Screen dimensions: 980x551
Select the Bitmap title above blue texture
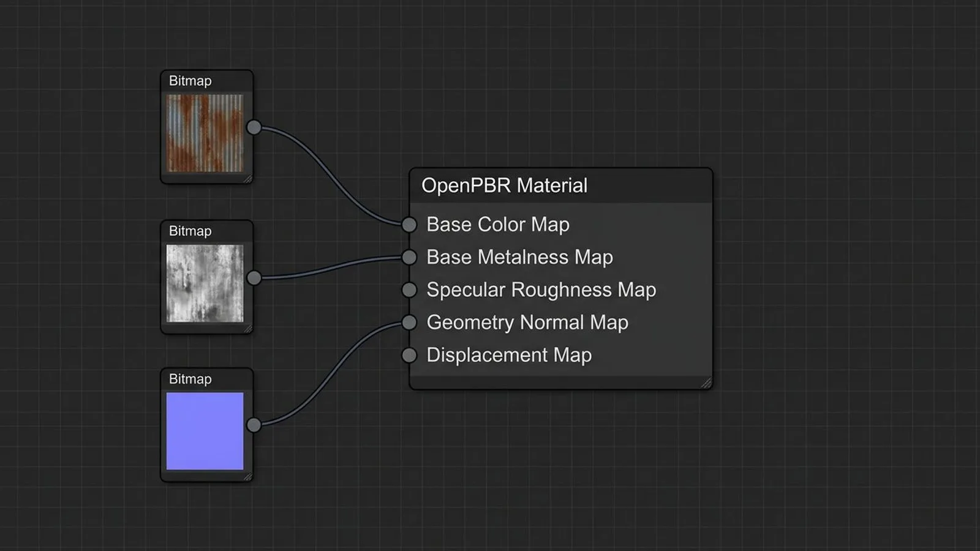click(190, 379)
